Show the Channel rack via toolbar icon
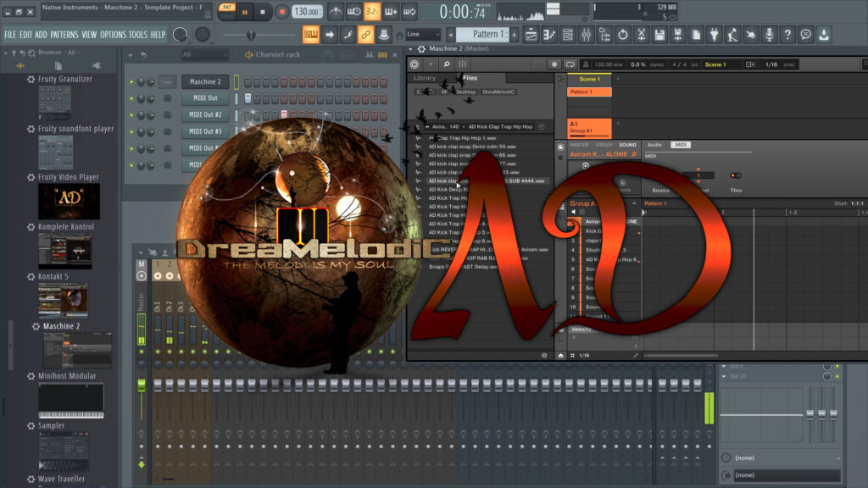The height and width of the screenshot is (488, 868). click(x=567, y=35)
